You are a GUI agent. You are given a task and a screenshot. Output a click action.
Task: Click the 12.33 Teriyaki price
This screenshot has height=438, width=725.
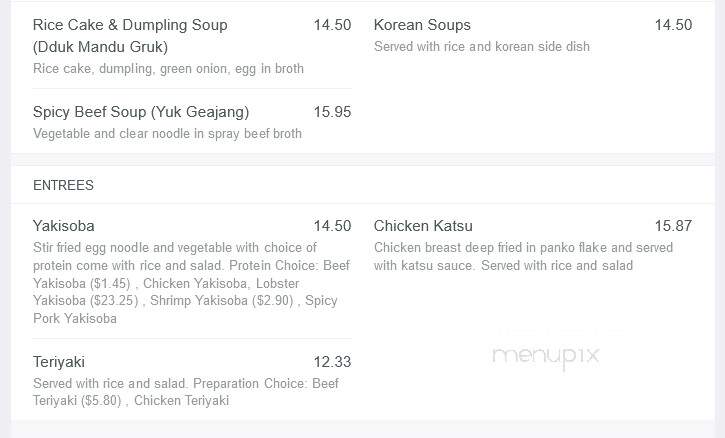[x=332, y=362]
